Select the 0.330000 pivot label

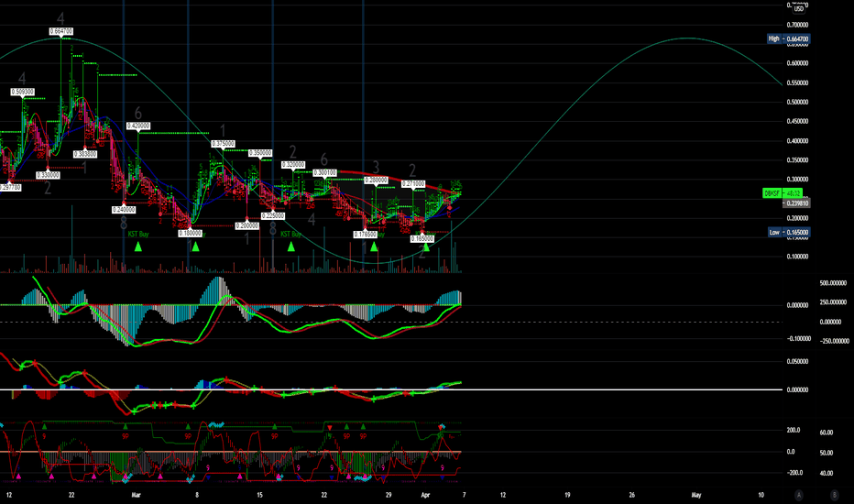click(48, 175)
